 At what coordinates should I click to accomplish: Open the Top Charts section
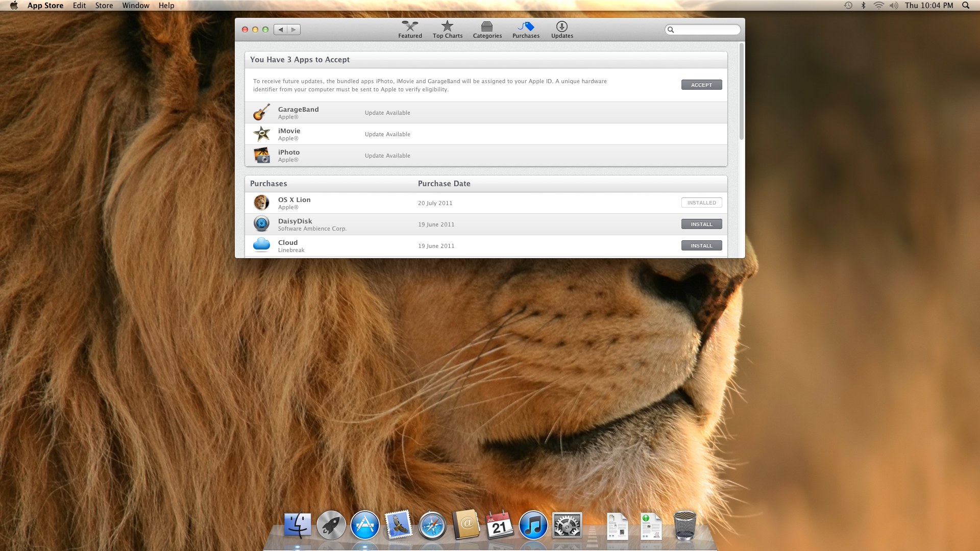point(448,30)
